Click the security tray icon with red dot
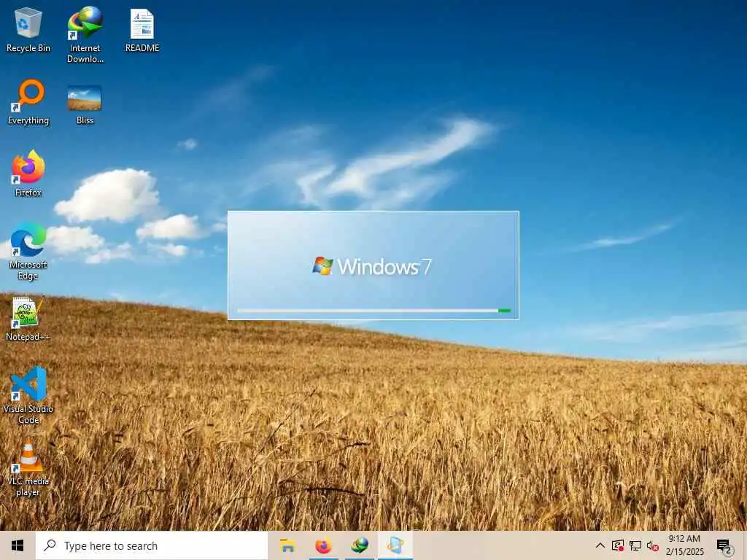The image size is (747, 560). 618,545
